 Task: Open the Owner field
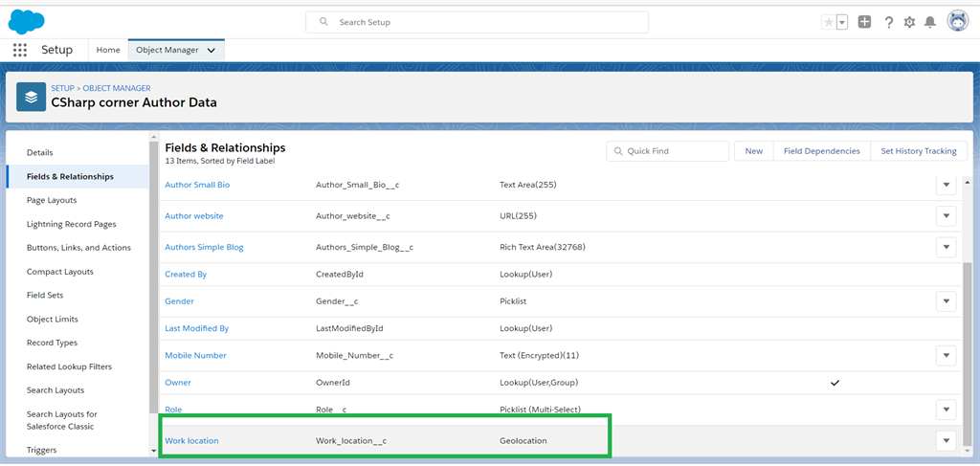pyautogui.click(x=178, y=383)
